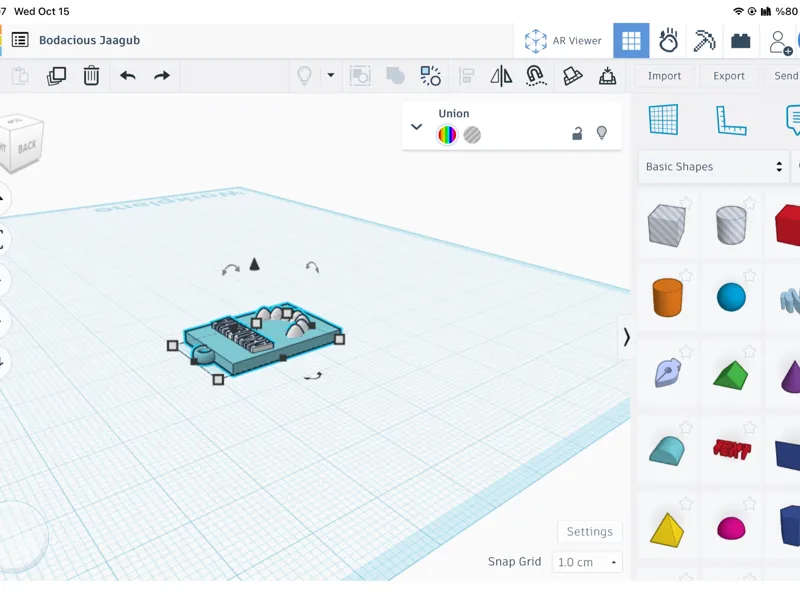This screenshot has height=600, width=800.
Task: Toggle the Cruise magnet tool
Action: (536, 76)
